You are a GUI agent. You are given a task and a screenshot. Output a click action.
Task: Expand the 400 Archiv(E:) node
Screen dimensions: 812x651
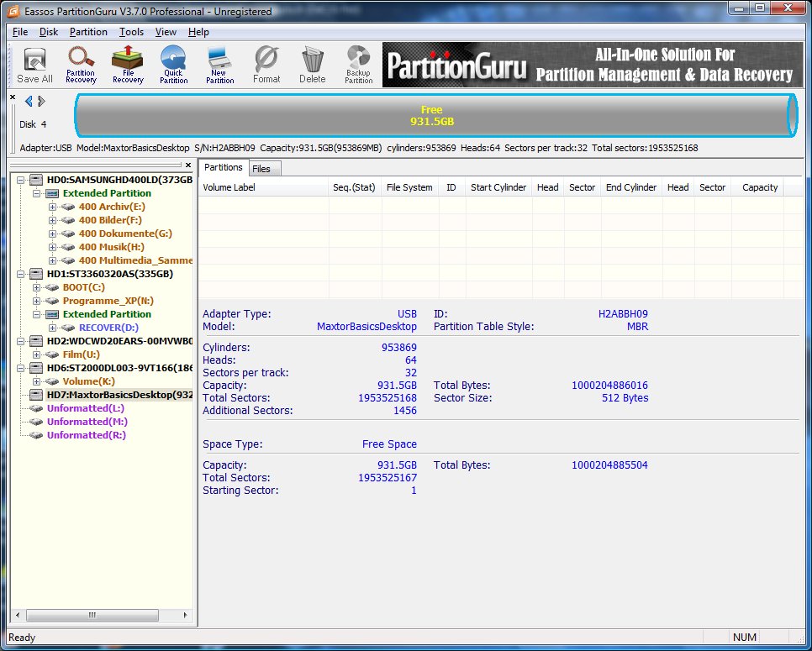click(x=52, y=207)
